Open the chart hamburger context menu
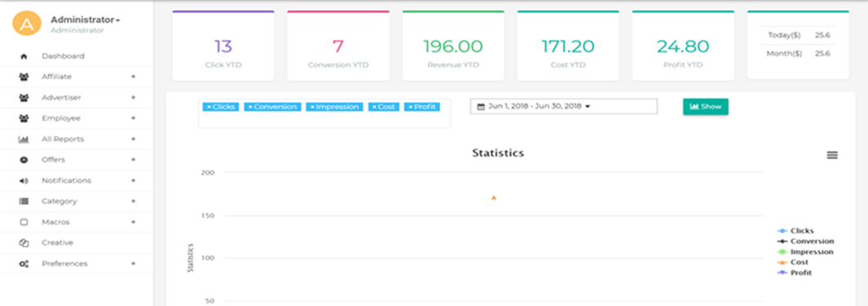The image size is (868, 306). [832, 156]
